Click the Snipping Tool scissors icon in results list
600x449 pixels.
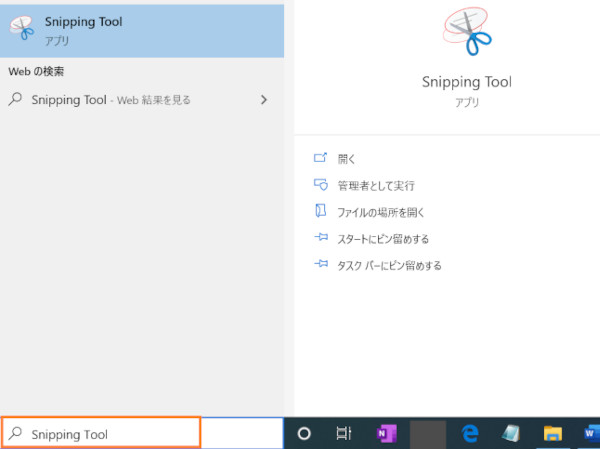[22, 28]
